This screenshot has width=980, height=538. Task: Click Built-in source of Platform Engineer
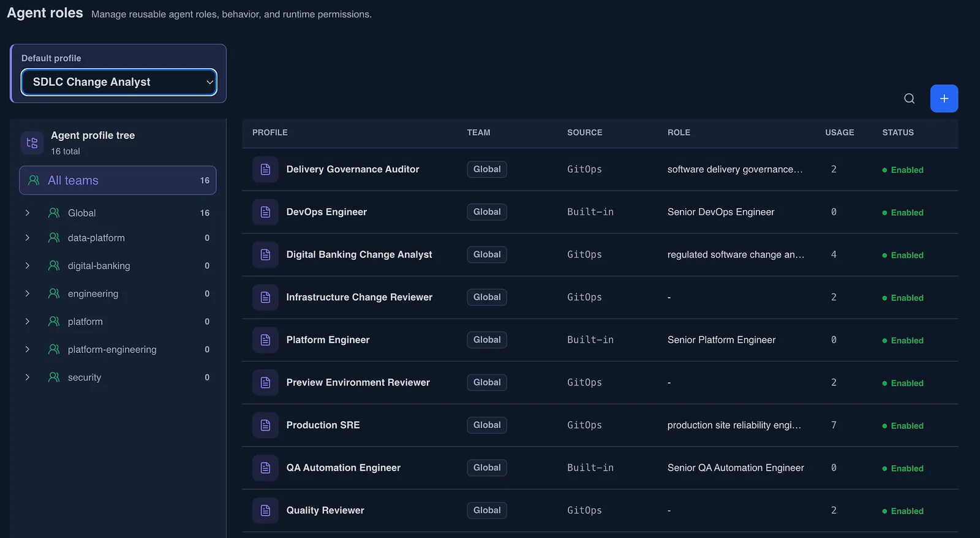coord(590,339)
